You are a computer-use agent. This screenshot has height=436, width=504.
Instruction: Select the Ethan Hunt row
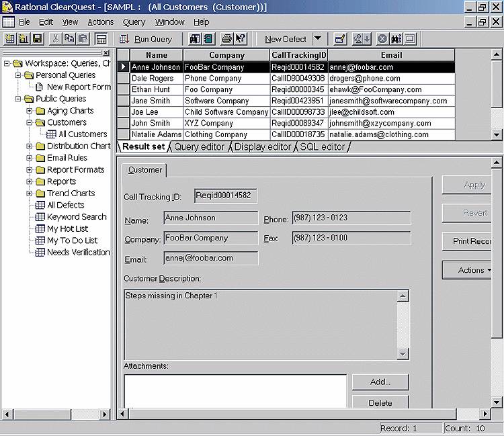pos(151,89)
